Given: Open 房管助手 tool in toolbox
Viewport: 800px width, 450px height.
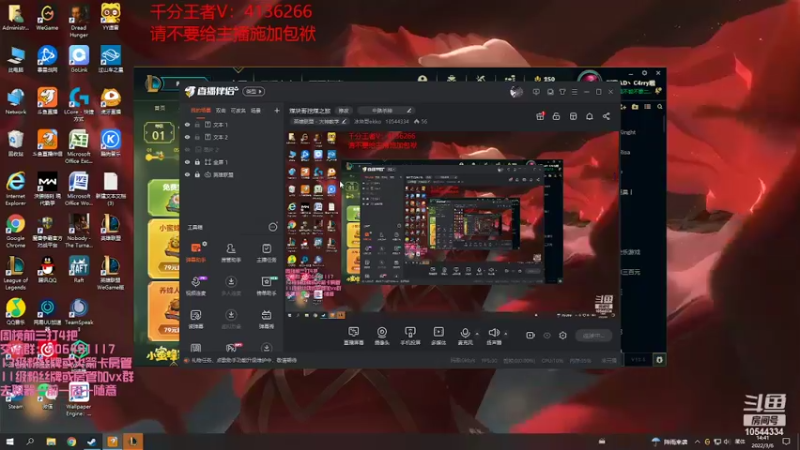Looking at the screenshot, I should pos(231,253).
